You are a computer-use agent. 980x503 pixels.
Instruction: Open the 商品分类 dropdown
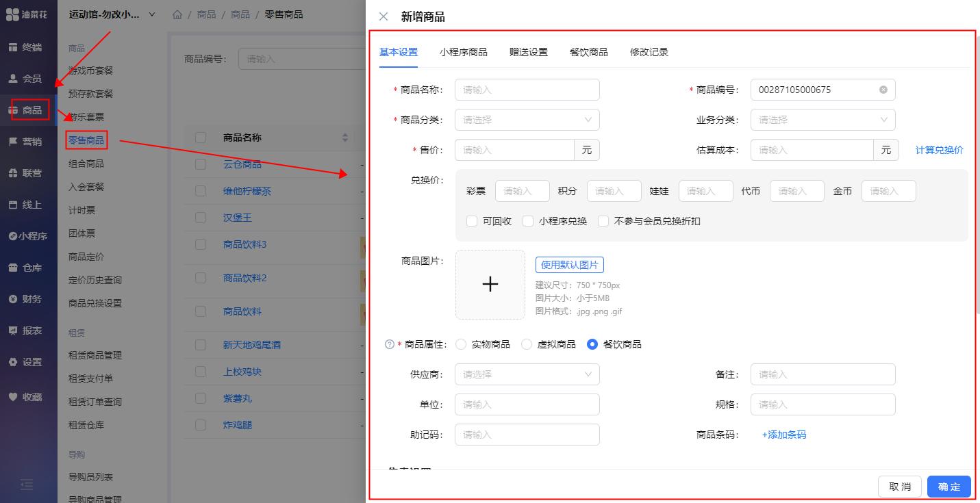click(x=527, y=120)
